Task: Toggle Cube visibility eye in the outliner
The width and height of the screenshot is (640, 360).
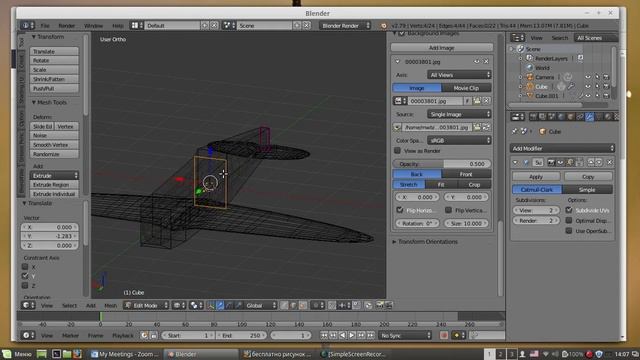Action: pyautogui.click(x=588, y=86)
